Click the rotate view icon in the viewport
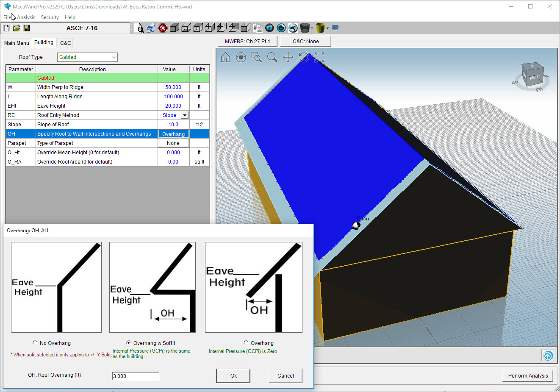Viewport: 560px width, 392px height. (304, 57)
